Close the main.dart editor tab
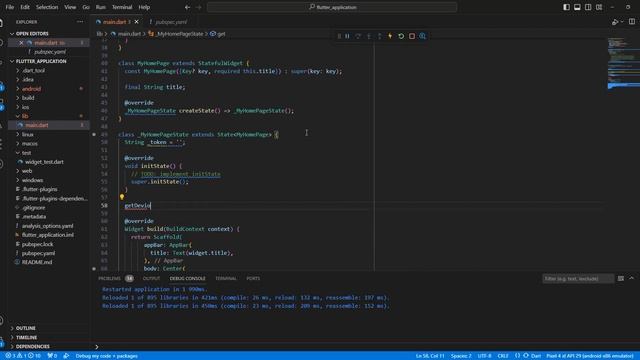640x360 pixels. pyautogui.click(x=136, y=22)
